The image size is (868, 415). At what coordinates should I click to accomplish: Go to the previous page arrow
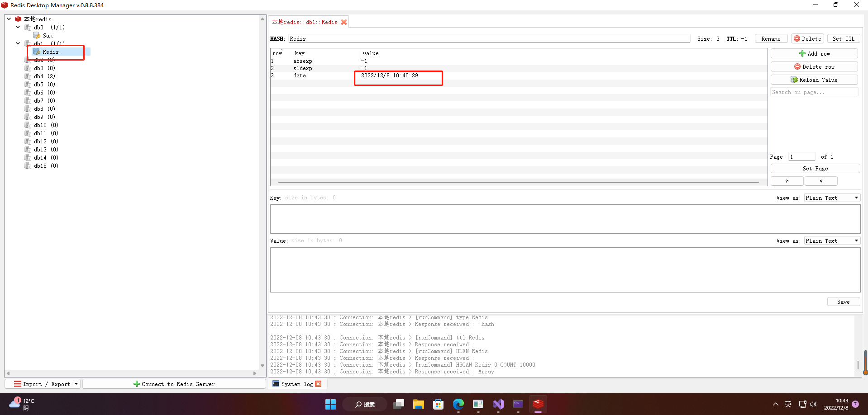click(787, 181)
